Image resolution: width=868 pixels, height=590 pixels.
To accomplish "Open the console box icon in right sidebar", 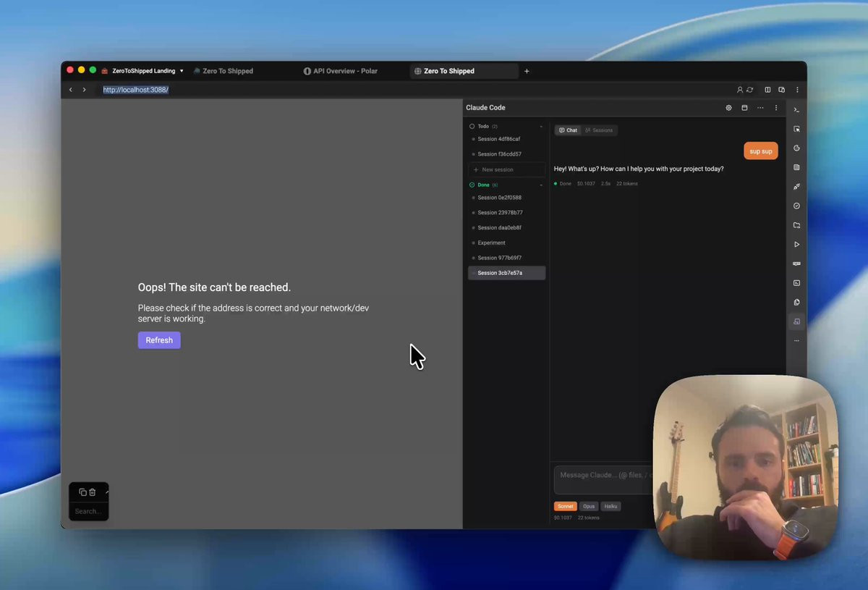I will click(796, 283).
